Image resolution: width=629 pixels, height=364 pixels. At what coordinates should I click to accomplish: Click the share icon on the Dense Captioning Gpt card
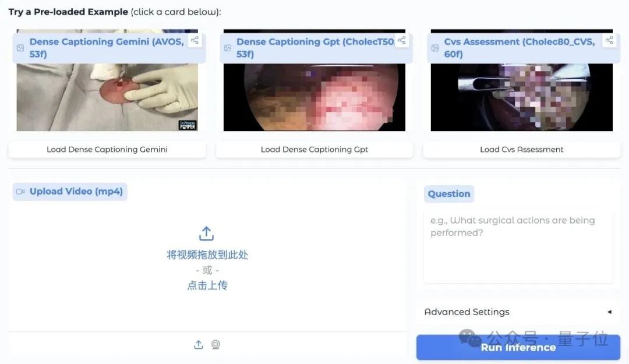pos(401,41)
